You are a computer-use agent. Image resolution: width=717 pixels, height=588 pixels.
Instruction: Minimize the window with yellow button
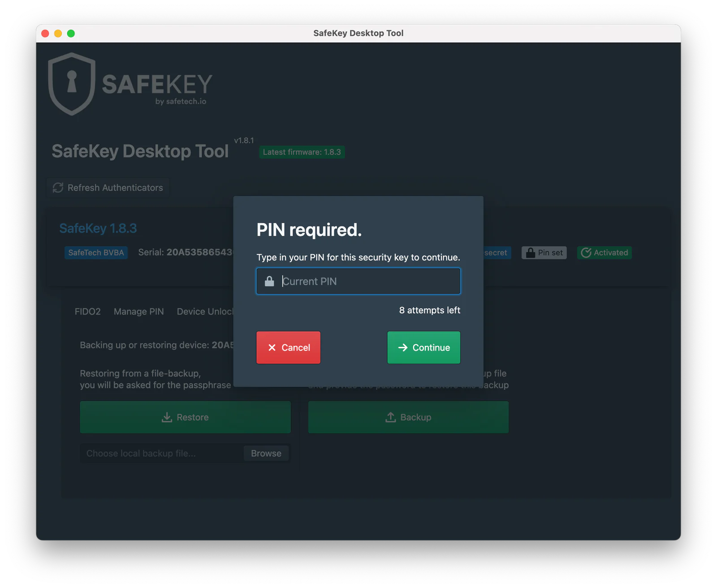click(x=58, y=33)
